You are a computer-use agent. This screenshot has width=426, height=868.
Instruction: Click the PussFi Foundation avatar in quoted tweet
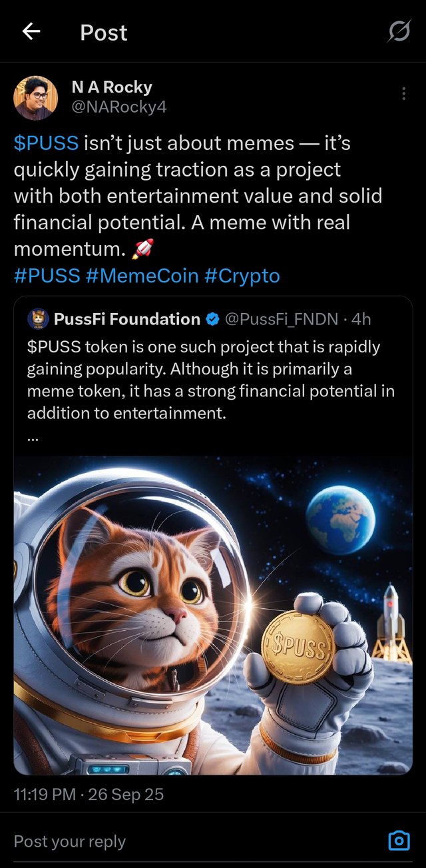click(x=38, y=318)
